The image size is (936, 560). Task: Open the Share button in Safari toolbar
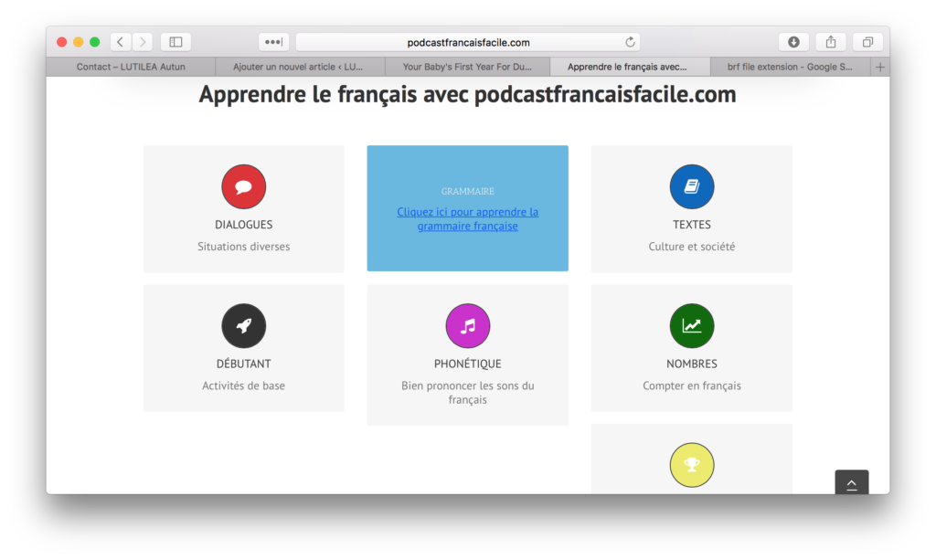830,42
